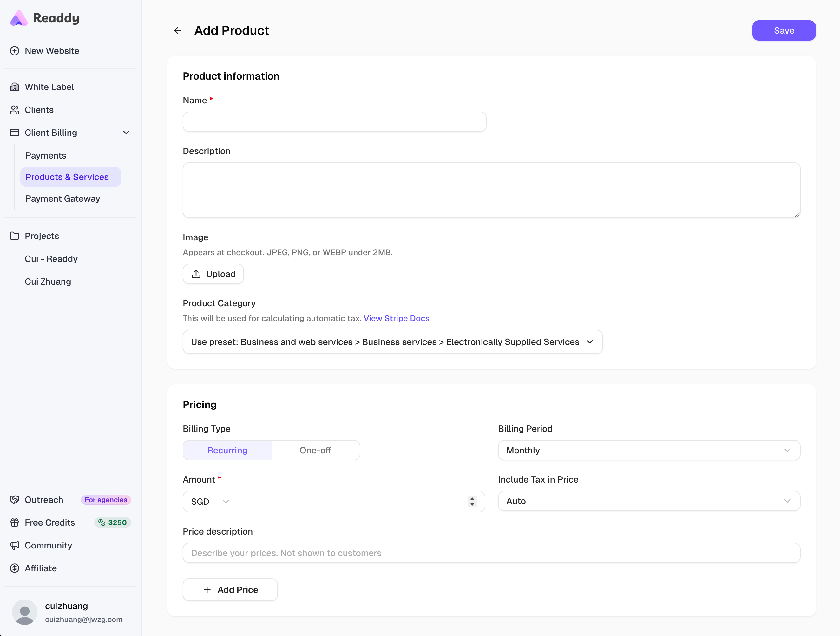
Task: Click the Projects section label
Action: click(x=42, y=236)
